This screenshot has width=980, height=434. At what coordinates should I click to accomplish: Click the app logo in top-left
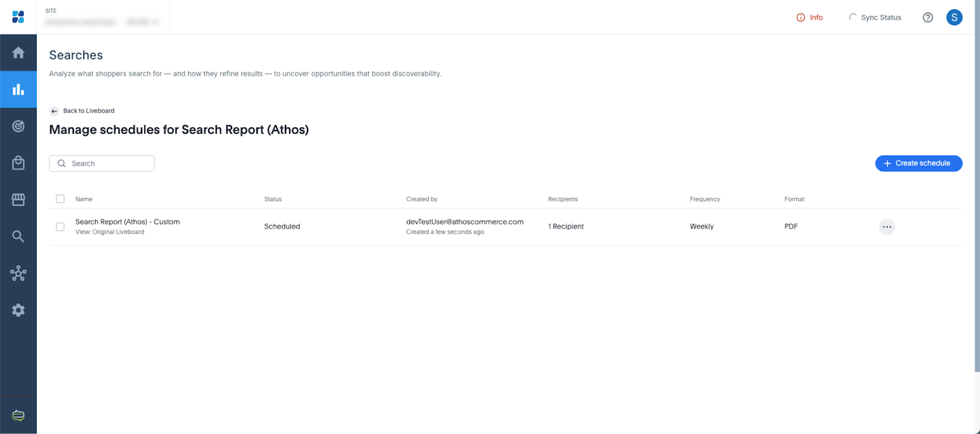tap(18, 17)
